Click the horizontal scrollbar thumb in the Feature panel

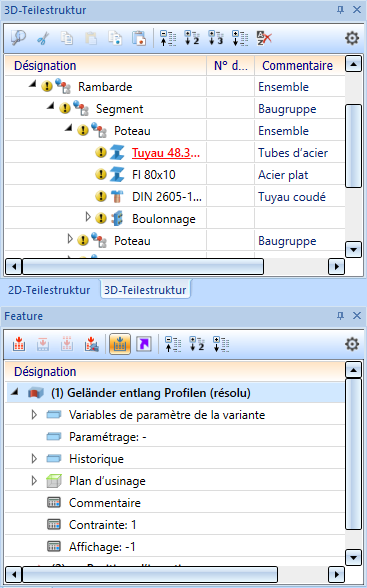click(x=150, y=574)
